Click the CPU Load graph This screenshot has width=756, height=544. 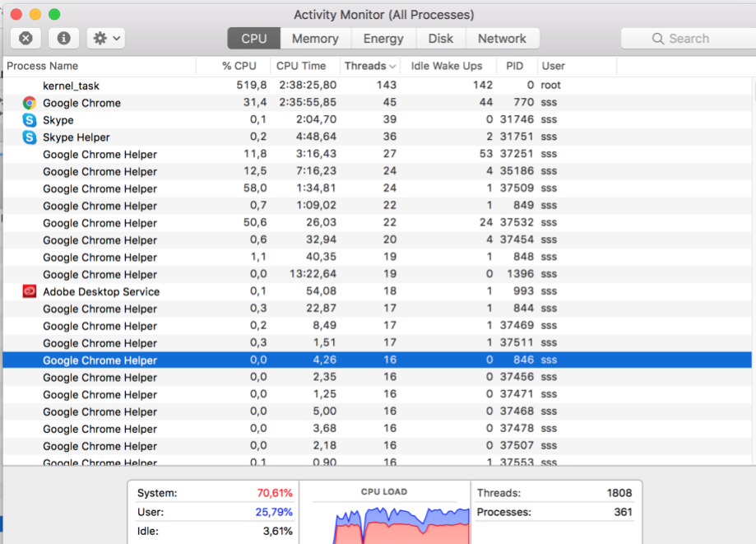pyautogui.click(x=384, y=518)
